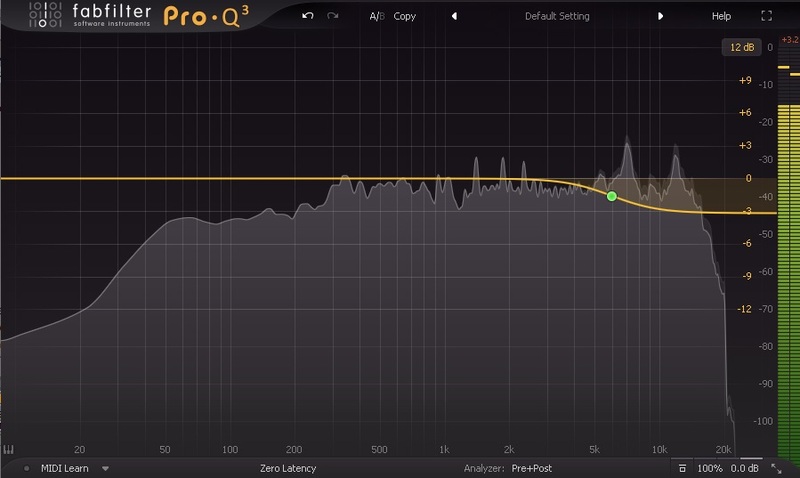Open the MIDI Learn dropdown arrow
Screen dimensions: 800x478
[x=105, y=468]
